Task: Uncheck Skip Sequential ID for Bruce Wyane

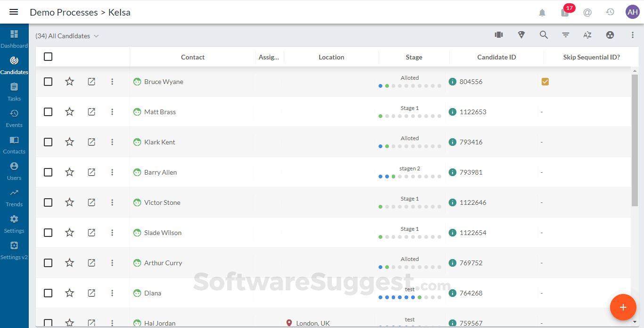Action: pos(545,82)
